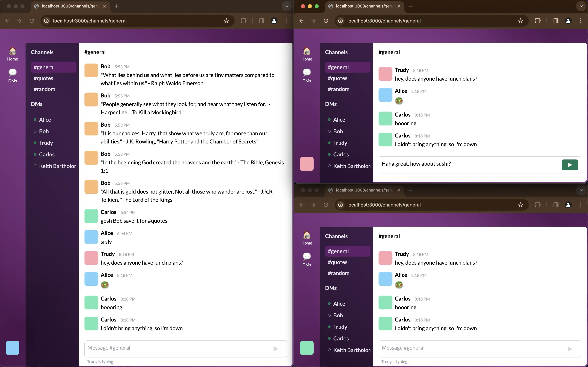View site info icon in left window address bar
Viewport: 588px width, 367px height.
pos(46,21)
